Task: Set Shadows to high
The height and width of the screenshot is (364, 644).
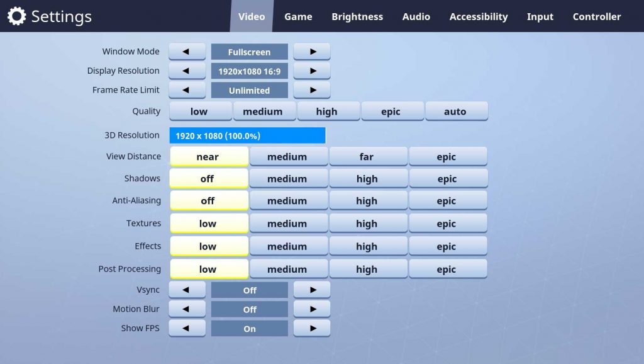Action: tap(369, 178)
